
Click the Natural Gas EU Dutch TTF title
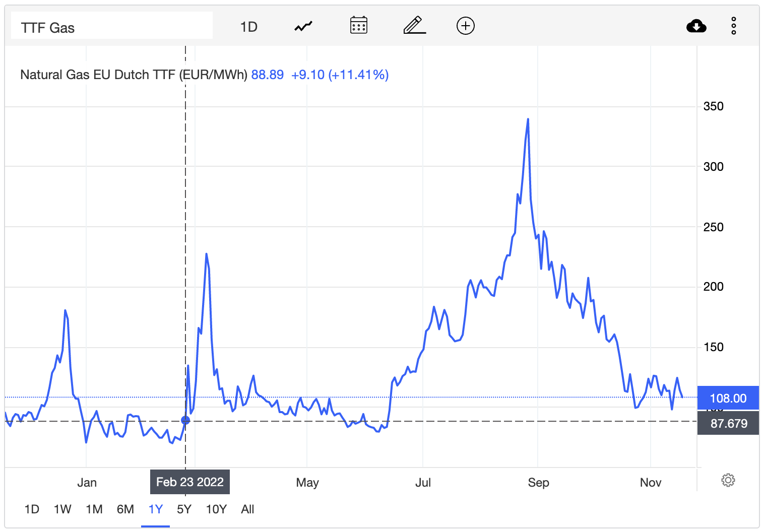[134, 75]
